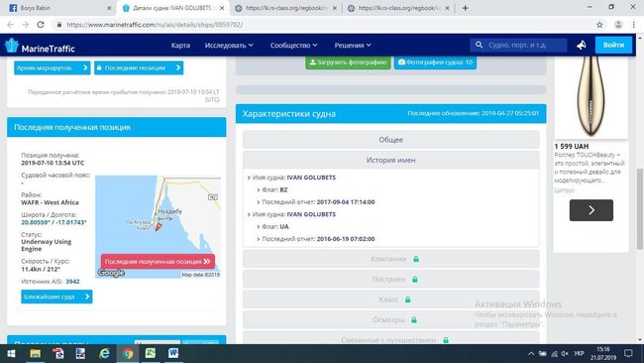
Task: Click the WAFR - West Africa text
Action: click(x=50, y=202)
